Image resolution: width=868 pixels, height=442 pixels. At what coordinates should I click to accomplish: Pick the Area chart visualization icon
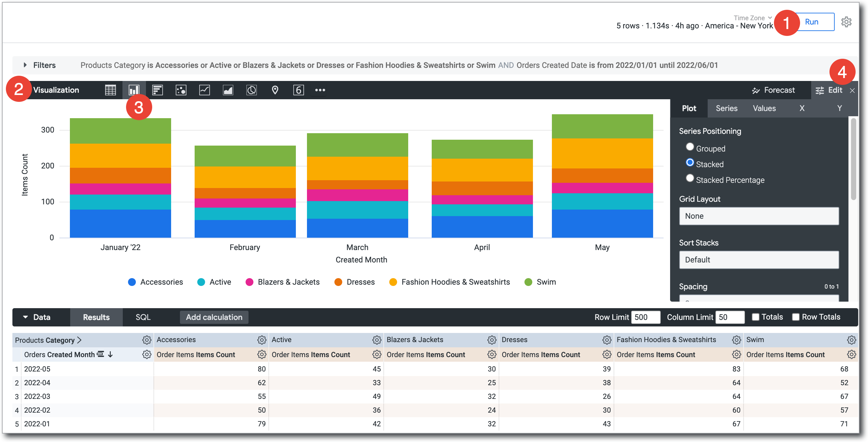coord(228,90)
